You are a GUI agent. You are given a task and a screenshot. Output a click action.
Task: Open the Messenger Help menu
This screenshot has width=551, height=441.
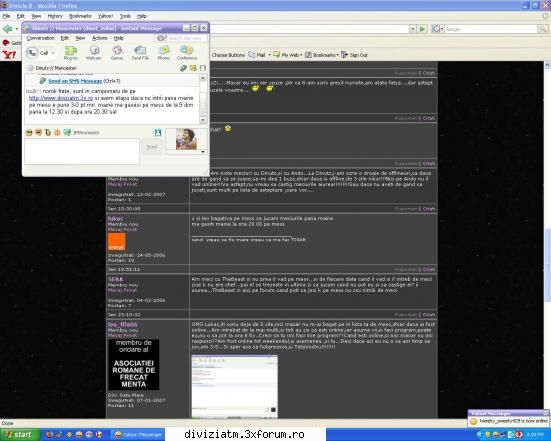(118, 38)
